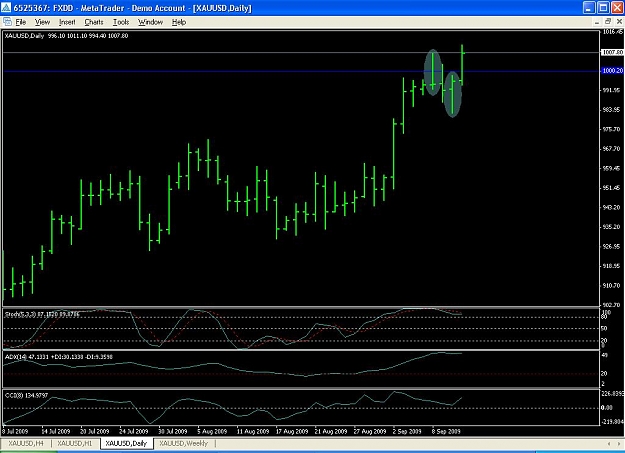Open the Insert menu
The width and height of the screenshot is (625, 453).
tap(67, 22)
